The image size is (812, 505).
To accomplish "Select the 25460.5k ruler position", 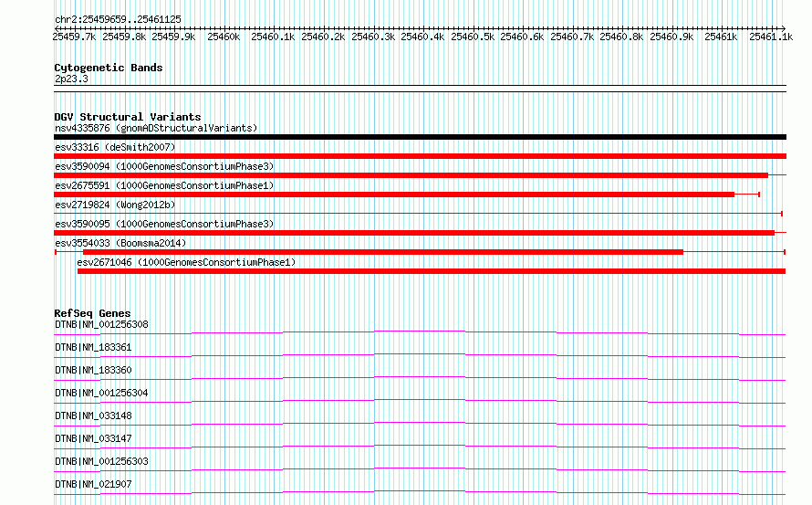I will (473, 37).
